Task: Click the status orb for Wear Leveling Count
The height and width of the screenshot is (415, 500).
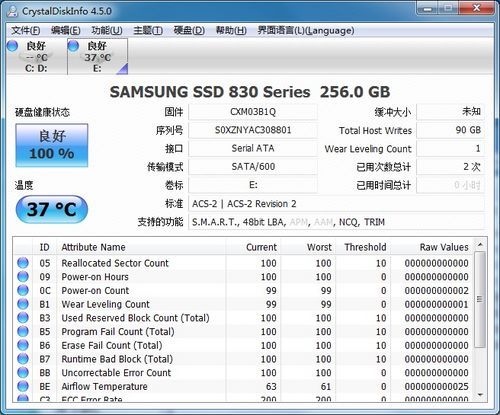Action: point(23,304)
